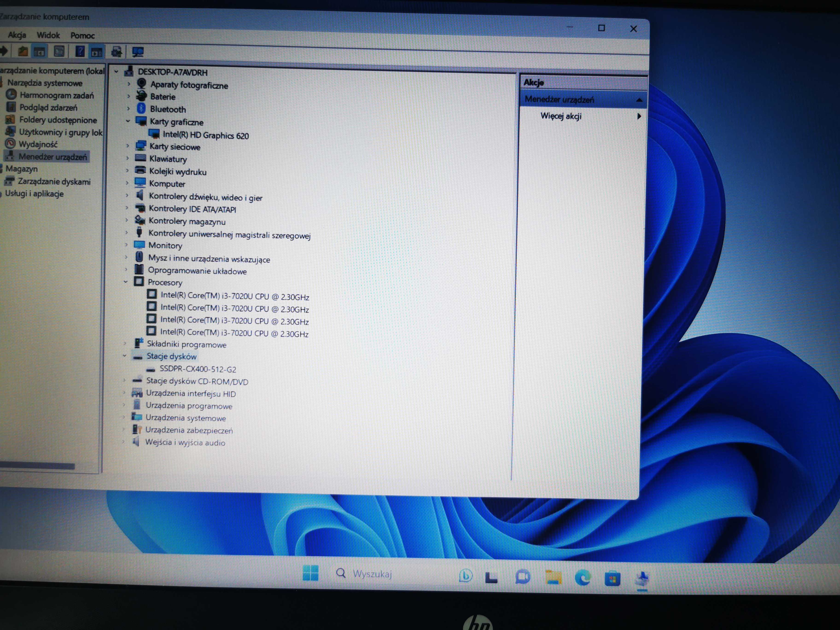
Task: Select Podgląd zdarzeń in left tree
Action: pyautogui.click(x=48, y=108)
